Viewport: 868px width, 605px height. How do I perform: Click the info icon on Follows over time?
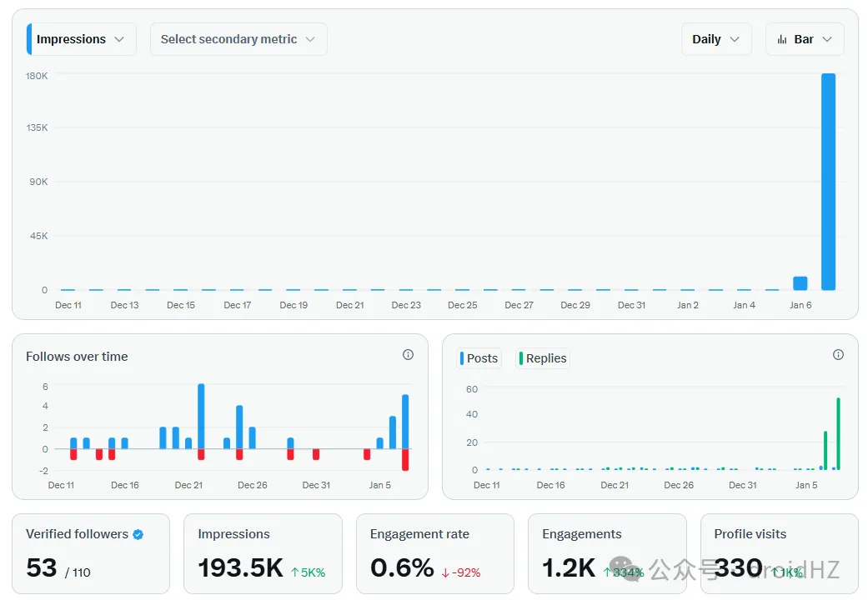point(408,355)
